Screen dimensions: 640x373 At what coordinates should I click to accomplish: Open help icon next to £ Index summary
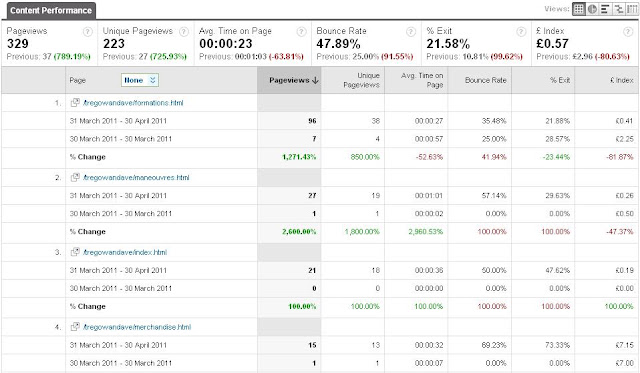coord(628,32)
